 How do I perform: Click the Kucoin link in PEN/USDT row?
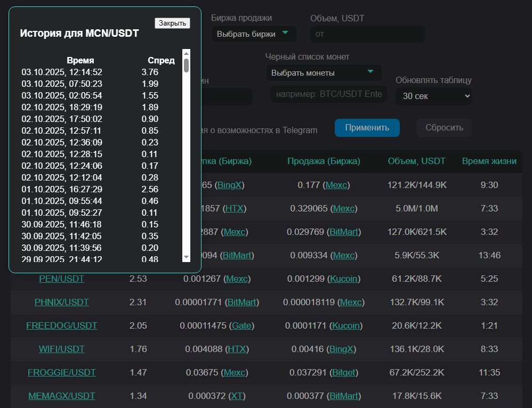tap(345, 279)
